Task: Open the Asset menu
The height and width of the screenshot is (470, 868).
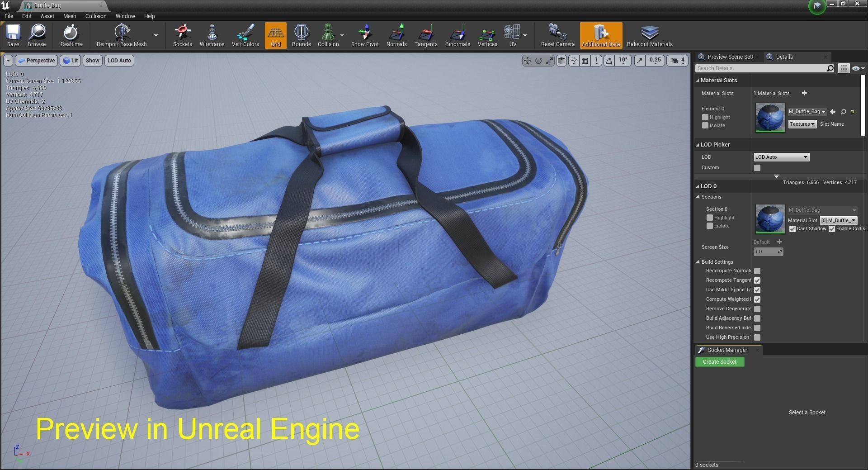Action: 47,16
